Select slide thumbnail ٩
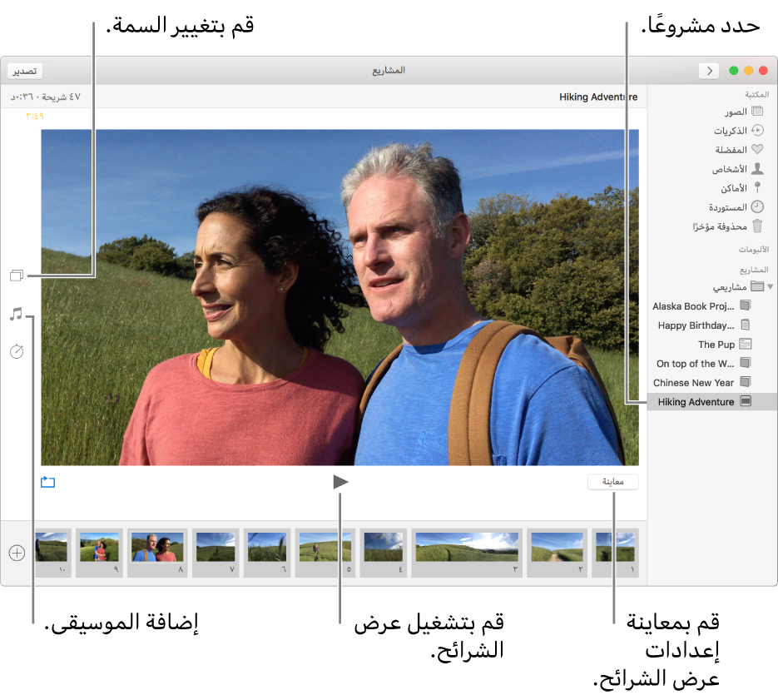The height and width of the screenshot is (700, 778). tap(99, 553)
